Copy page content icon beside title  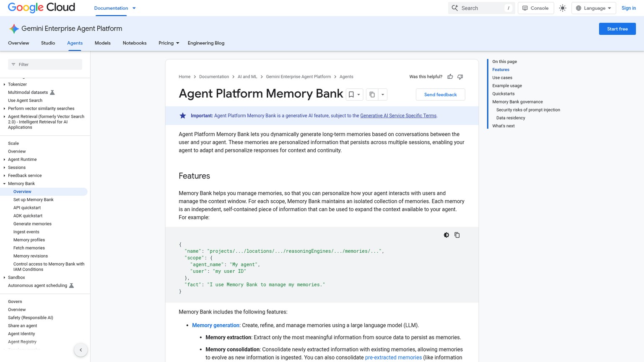tap(372, 95)
